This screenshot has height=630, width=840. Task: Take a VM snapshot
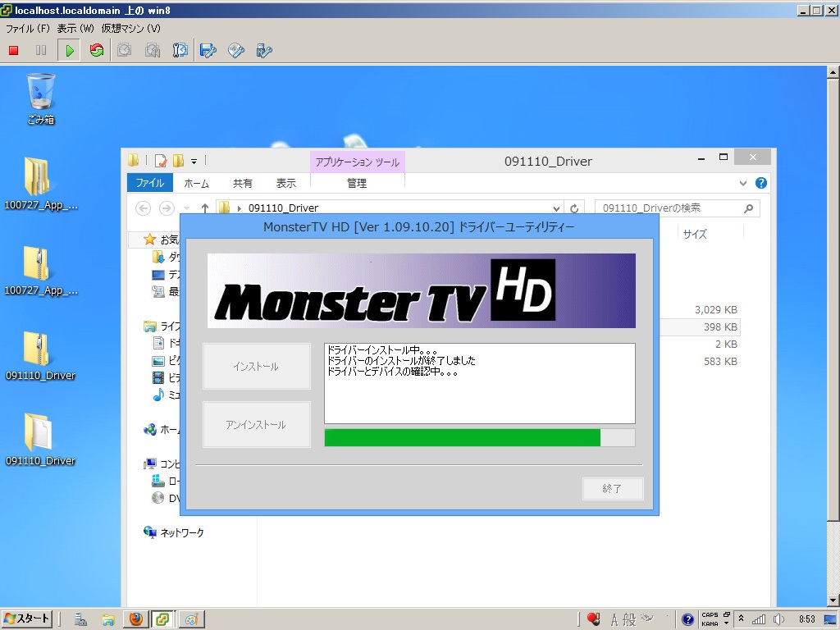[x=125, y=50]
